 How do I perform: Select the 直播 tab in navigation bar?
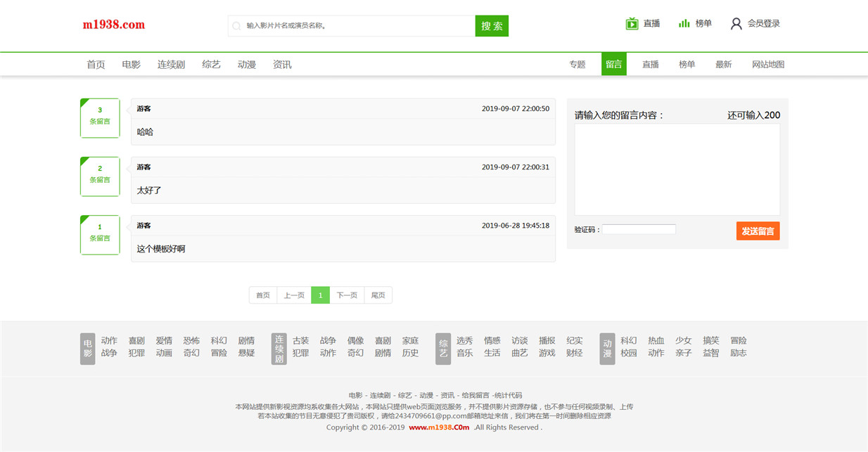click(651, 65)
